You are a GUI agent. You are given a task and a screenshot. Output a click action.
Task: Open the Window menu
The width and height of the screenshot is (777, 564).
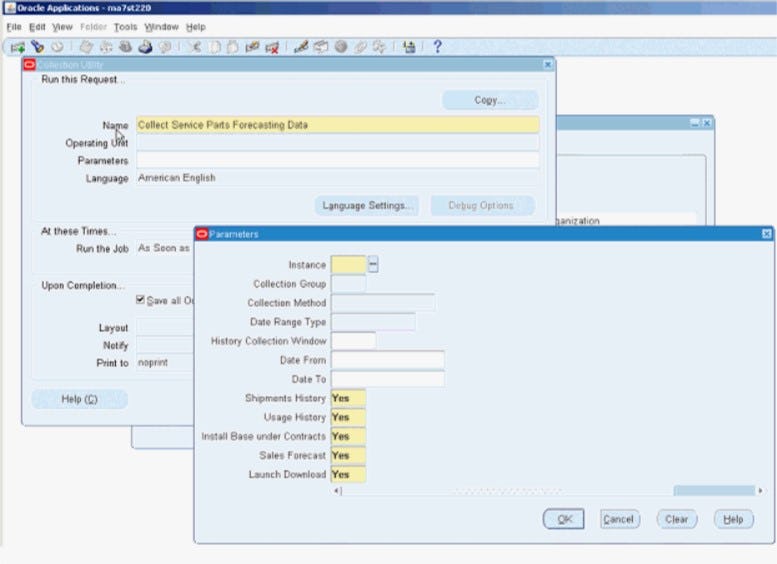162,27
